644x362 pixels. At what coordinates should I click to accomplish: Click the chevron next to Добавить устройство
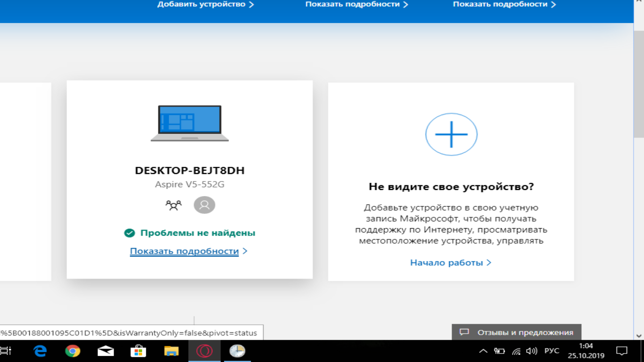pos(251,4)
